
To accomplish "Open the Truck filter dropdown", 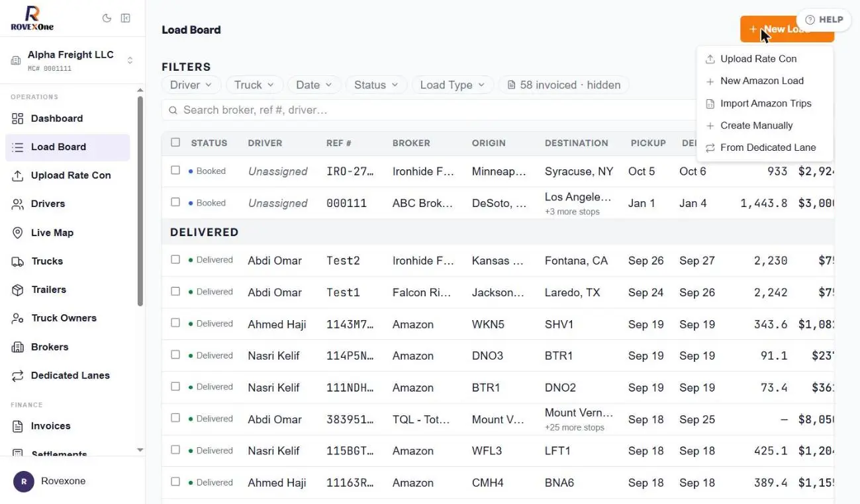I will [255, 85].
